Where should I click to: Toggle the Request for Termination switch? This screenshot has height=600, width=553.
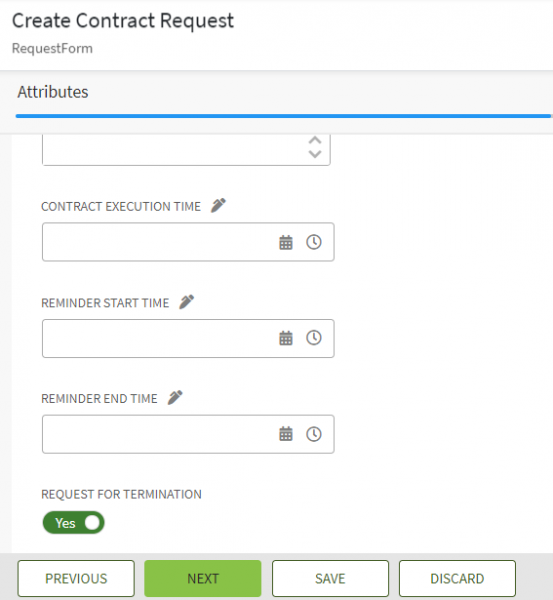point(73,523)
